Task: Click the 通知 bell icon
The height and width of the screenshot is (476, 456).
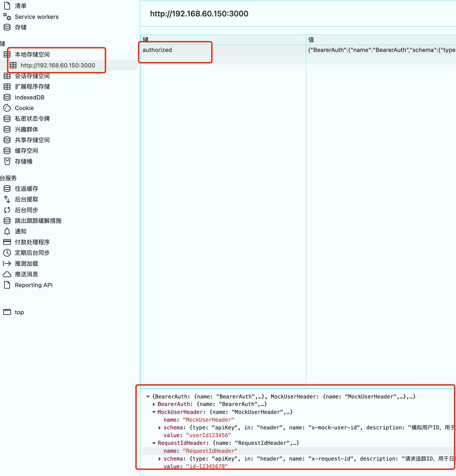Action: (7, 231)
